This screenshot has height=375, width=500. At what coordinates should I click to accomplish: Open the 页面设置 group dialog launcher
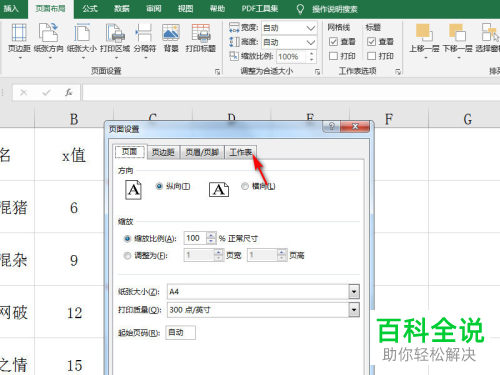[x=218, y=71]
